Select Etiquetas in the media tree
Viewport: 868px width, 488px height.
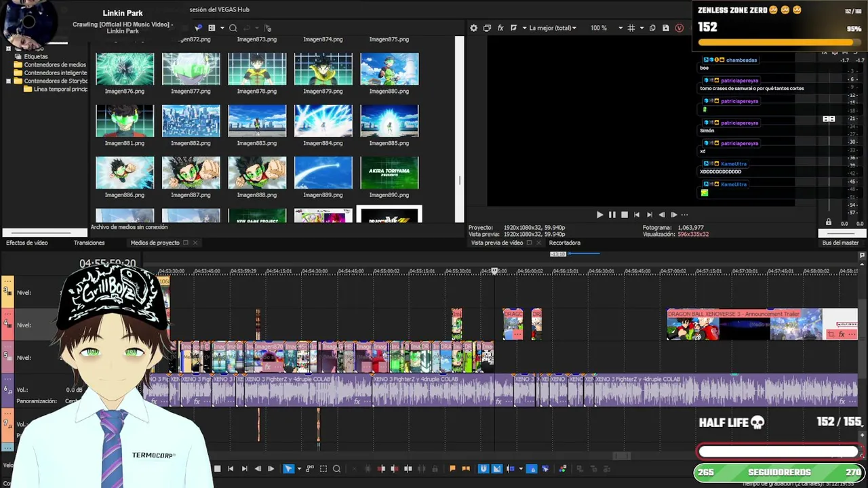tap(35, 57)
